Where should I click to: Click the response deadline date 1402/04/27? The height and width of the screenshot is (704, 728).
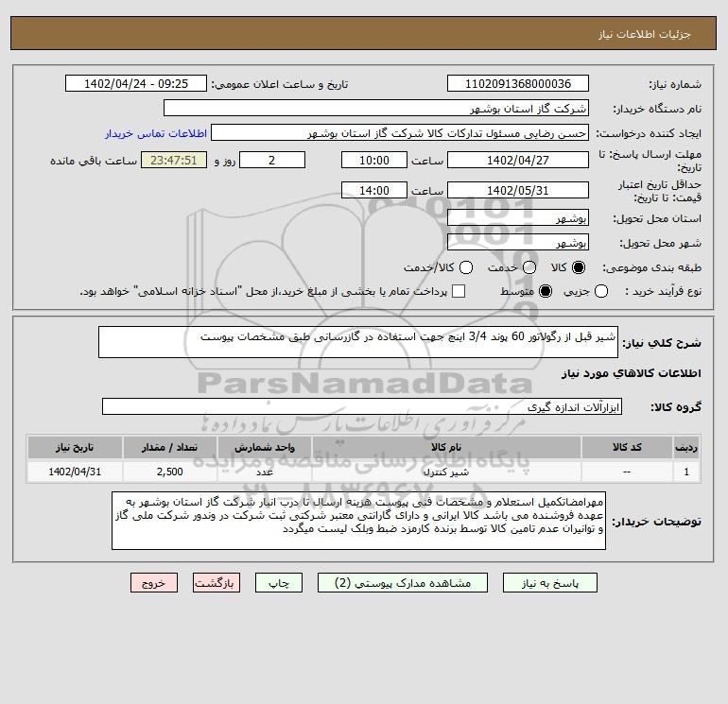(518, 160)
